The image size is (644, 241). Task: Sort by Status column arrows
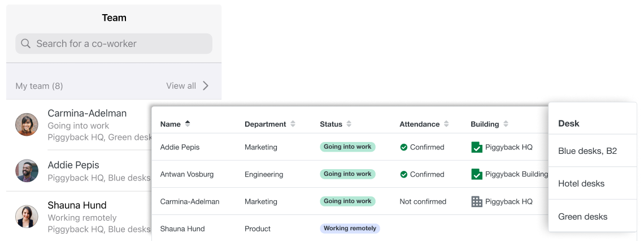click(349, 124)
